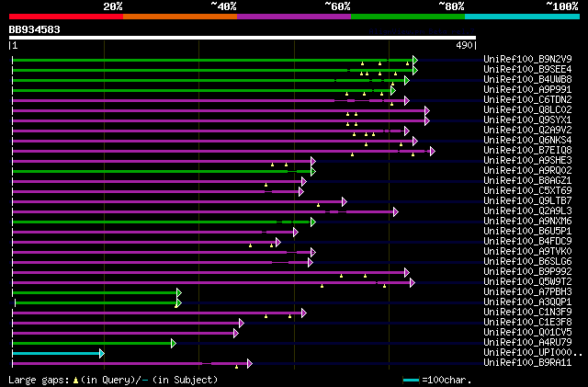Viewport: 588px width, 387px height.
Task: Select the green ~80% identity legend segment
Action: click(x=408, y=17)
